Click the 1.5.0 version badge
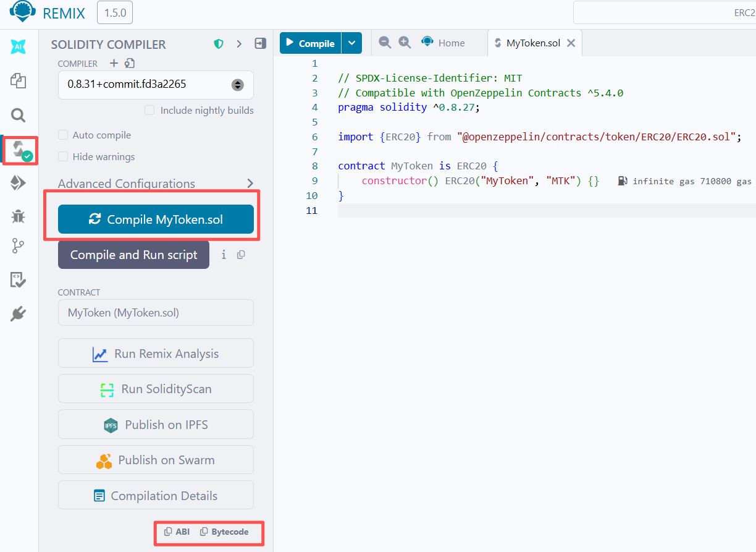The image size is (756, 552). click(115, 12)
